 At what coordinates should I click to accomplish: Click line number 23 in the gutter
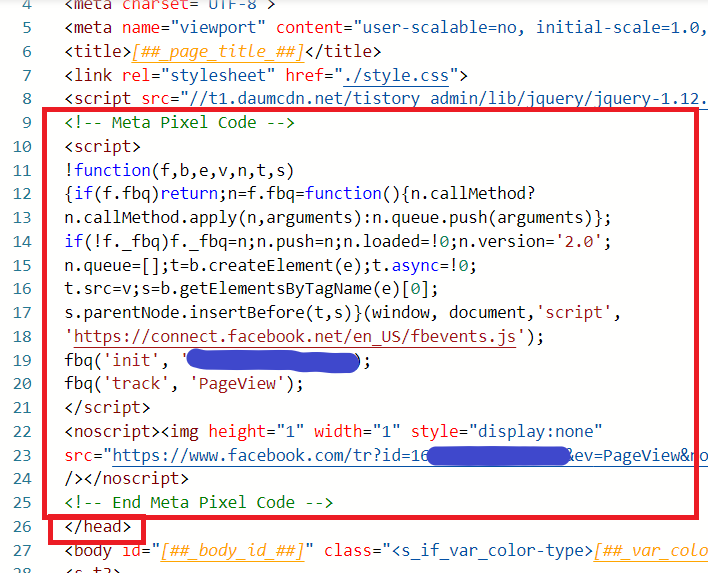point(22,455)
